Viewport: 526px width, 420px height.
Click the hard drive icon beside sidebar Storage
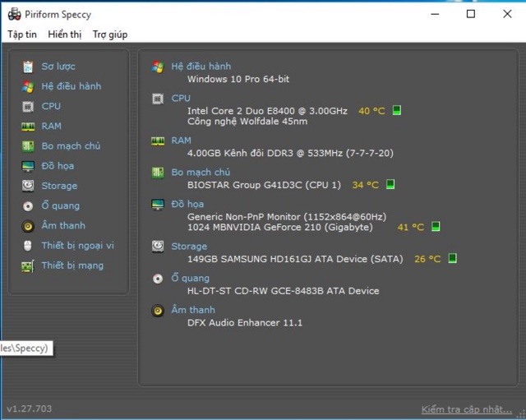click(28, 186)
